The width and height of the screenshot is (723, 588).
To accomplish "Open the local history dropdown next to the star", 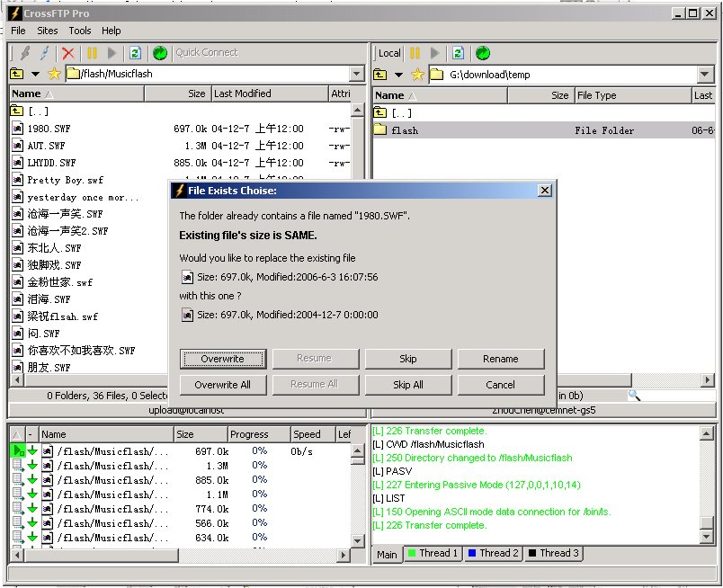I will tap(399, 75).
